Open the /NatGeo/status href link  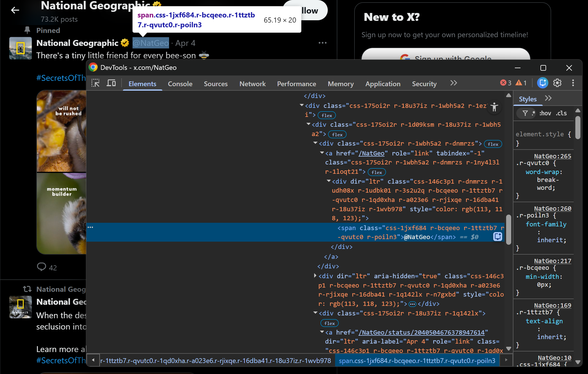coord(421,332)
